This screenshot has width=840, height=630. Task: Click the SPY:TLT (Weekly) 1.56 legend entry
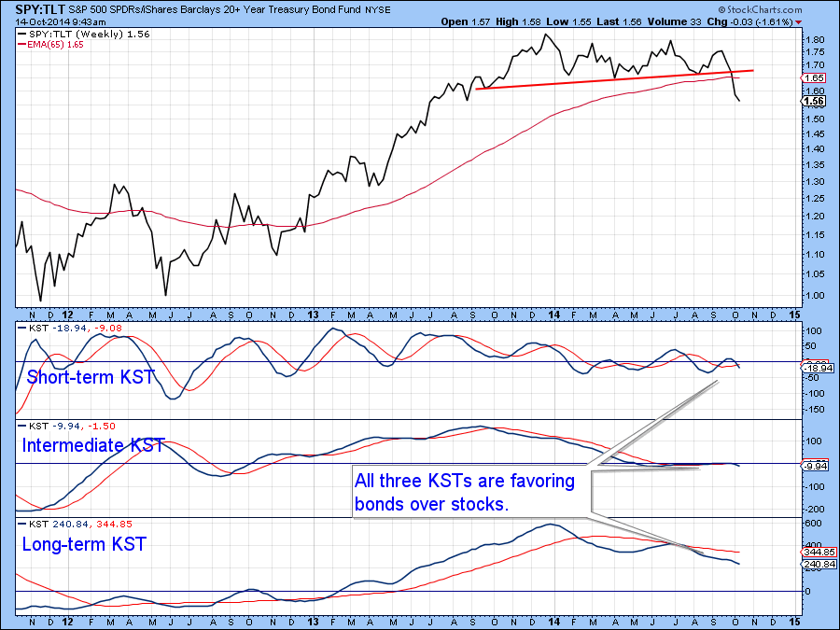coord(84,34)
